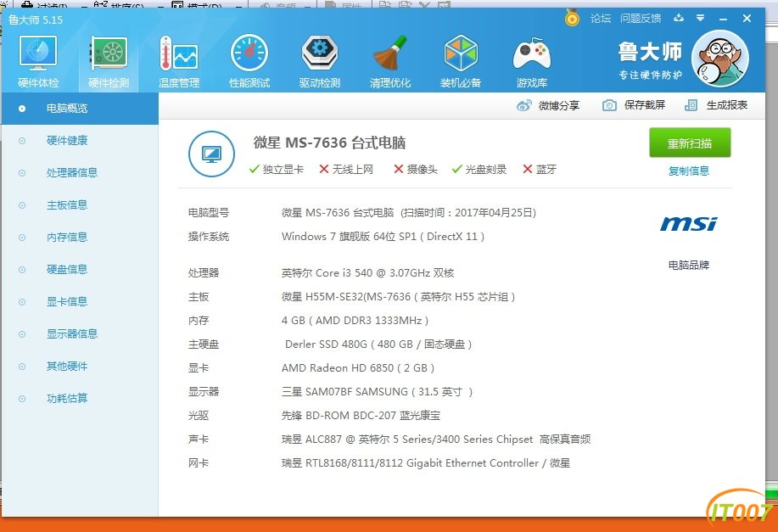
Task: Click 复制信息 copy info link
Action: (689, 171)
